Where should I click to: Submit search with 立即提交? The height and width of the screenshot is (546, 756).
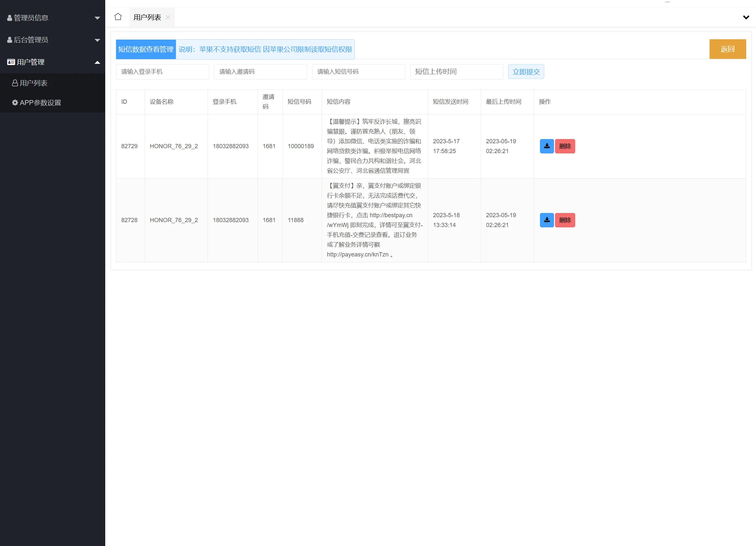526,72
